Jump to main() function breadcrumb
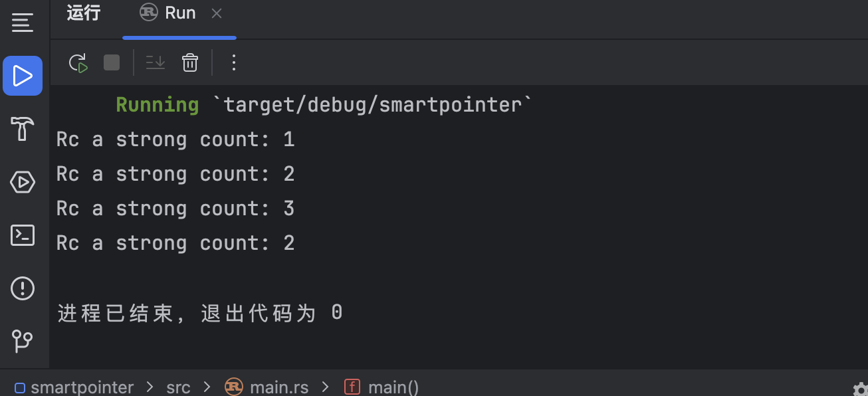 pyautogui.click(x=393, y=387)
